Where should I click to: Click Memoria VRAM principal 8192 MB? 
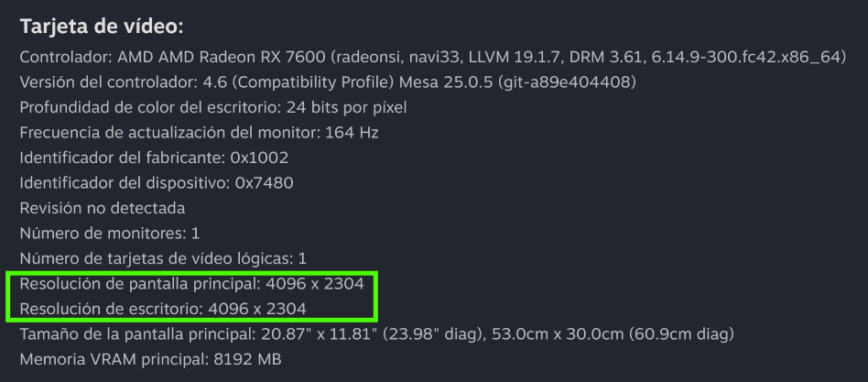tap(150, 359)
